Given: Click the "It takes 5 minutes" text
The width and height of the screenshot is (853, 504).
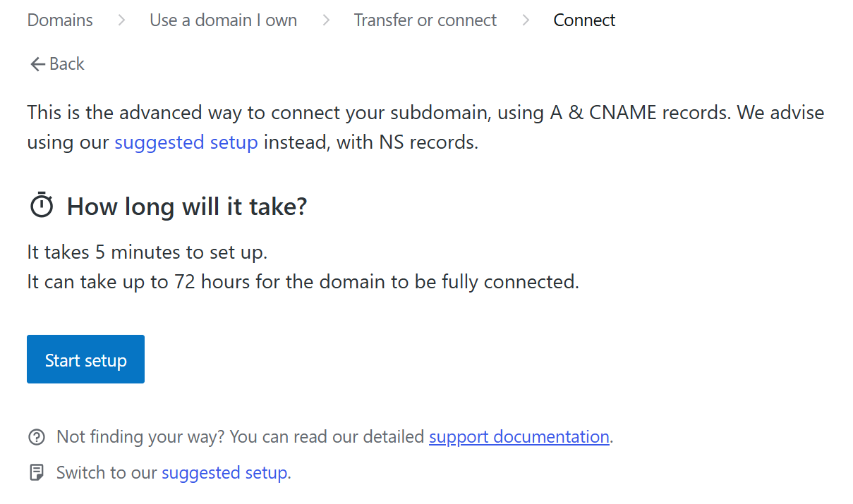Looking at the screenshot, I should (x=147, y=252).
